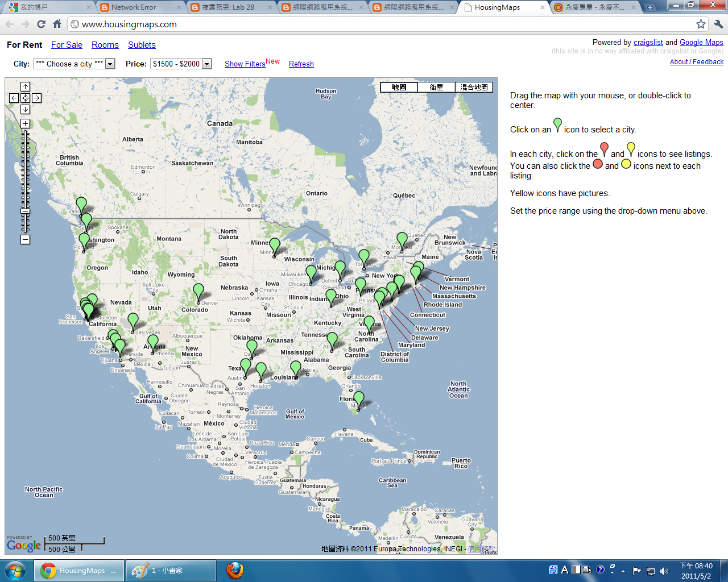Select the green Toronto marker
Image resolution: width=728 pixels, height=582 pixels.
point(363,257)
